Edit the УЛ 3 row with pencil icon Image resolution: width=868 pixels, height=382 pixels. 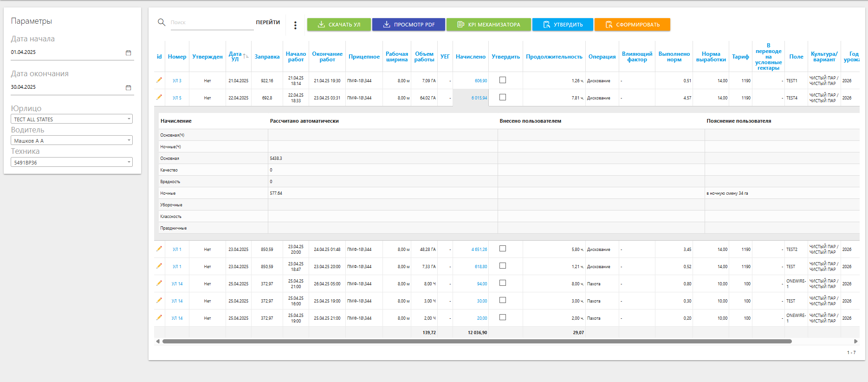(x=159, y=80)
